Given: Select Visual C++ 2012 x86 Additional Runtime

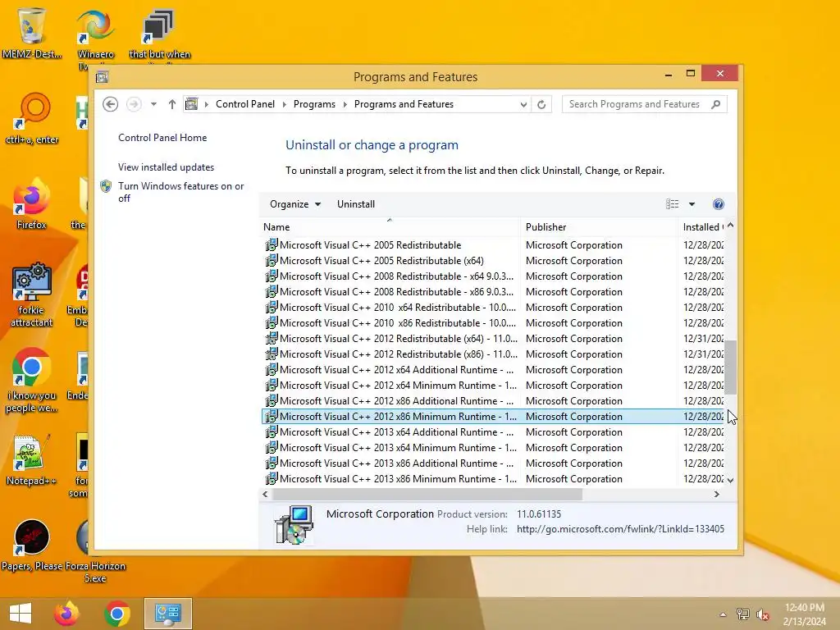Looking at the screenshot, I should click(x=492, y=400).
